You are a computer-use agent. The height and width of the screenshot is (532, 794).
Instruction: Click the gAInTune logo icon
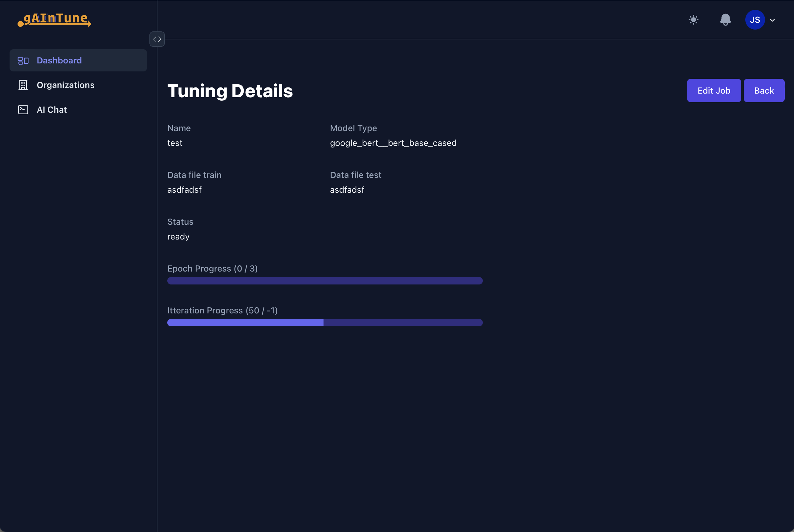point(54,20)
